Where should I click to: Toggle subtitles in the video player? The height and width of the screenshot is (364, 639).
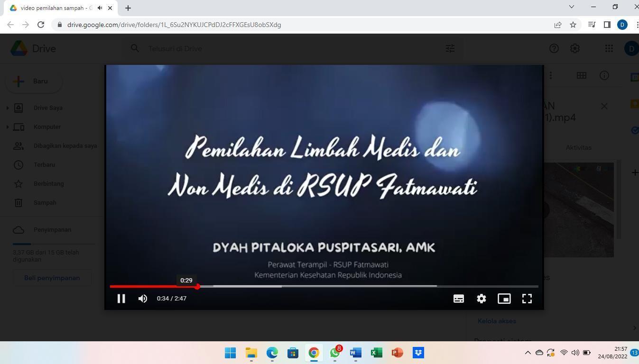pyautogui.click(x=458, y=299)
